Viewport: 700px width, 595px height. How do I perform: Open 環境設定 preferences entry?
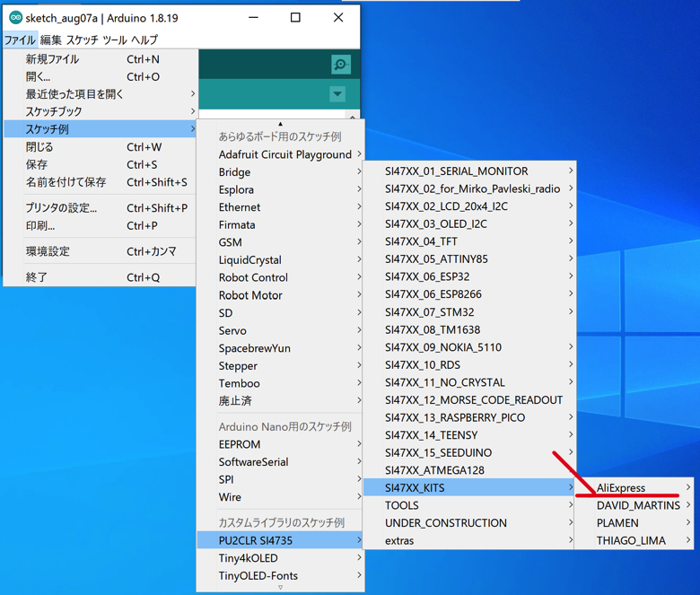click(x=100, y=251)
